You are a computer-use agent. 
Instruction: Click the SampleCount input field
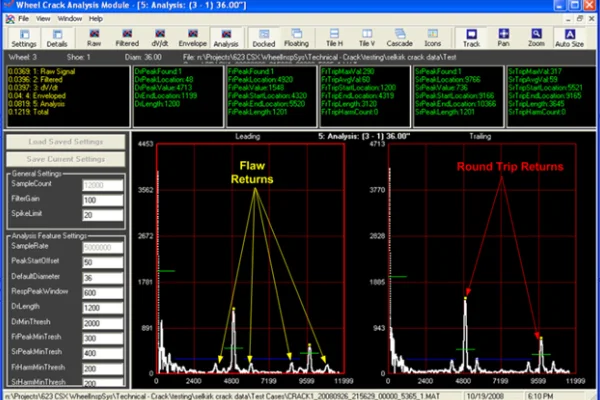[103, 185]
